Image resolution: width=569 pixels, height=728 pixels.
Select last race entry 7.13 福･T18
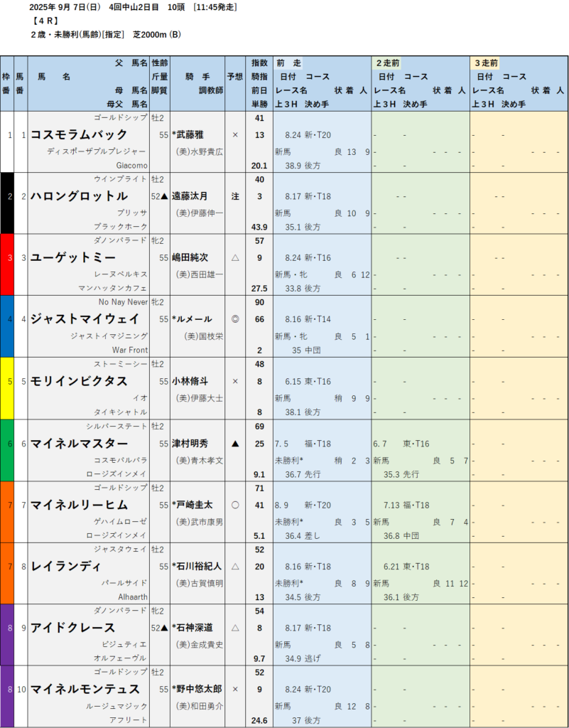406,505
